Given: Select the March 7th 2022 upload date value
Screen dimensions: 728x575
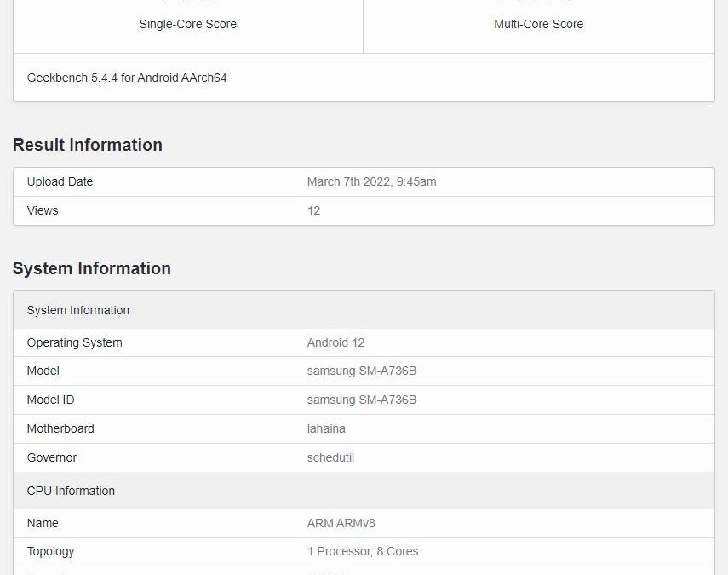Looking at the screenshot, I should 371,181.
